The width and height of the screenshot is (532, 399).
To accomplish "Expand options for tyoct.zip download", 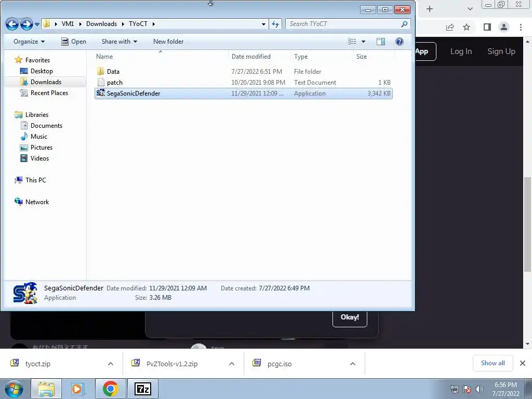I will [x=111, y=364].
